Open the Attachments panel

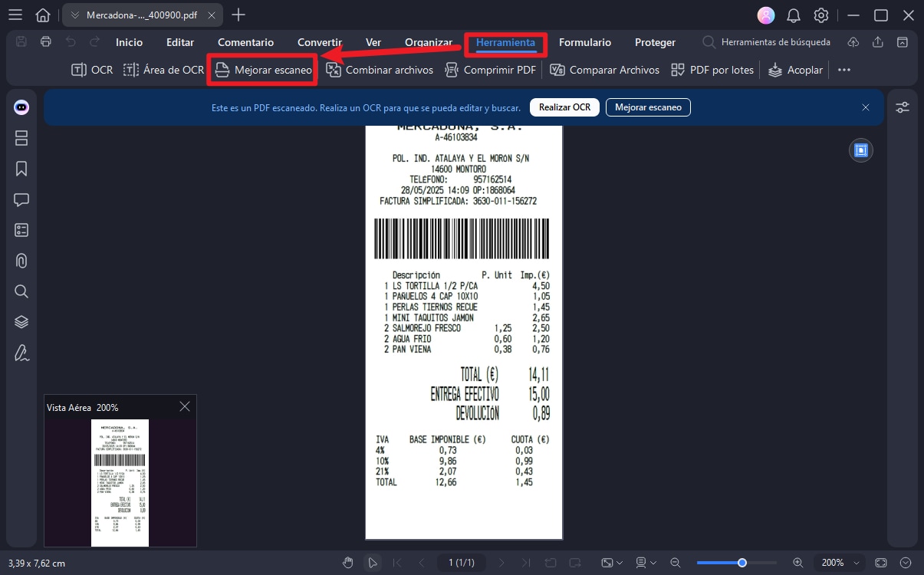pos(21,261)
